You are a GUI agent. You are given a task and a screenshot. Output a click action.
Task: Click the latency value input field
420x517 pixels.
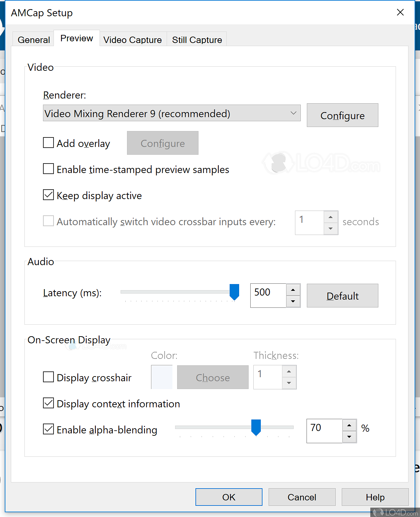268,296
